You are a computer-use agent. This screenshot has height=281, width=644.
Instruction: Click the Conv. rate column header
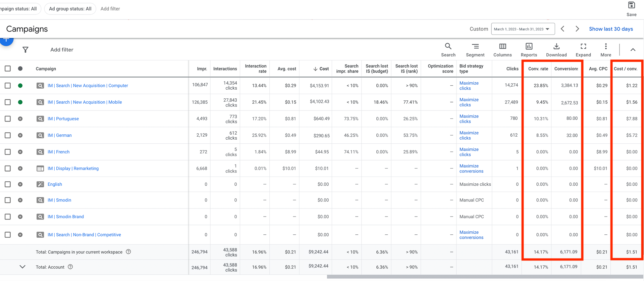(x=538, y=69)
